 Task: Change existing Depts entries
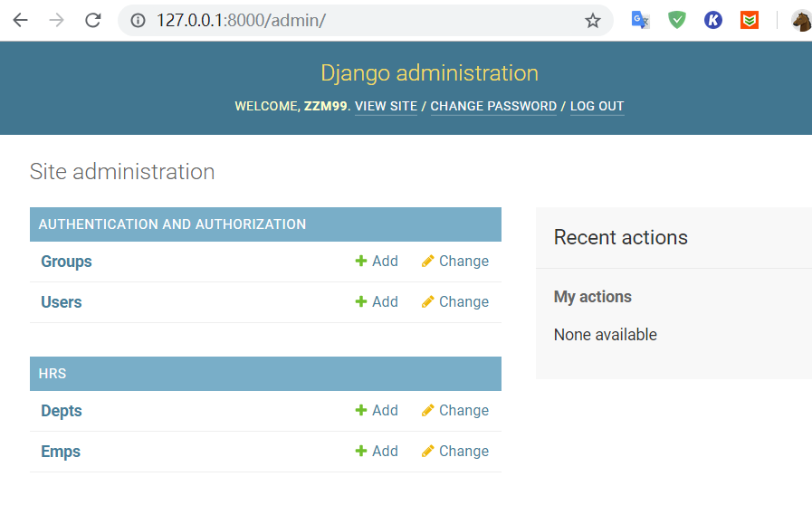pyautogui.click(x=454, y=411)
